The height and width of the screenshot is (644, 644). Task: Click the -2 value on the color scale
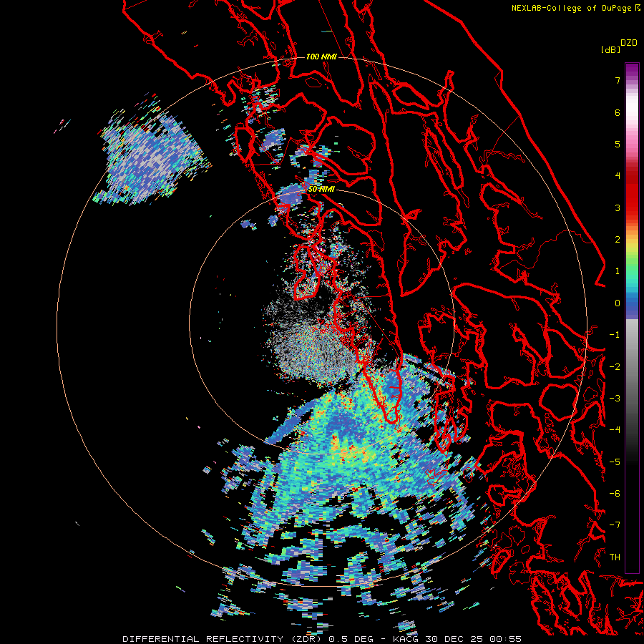point(615,367)
